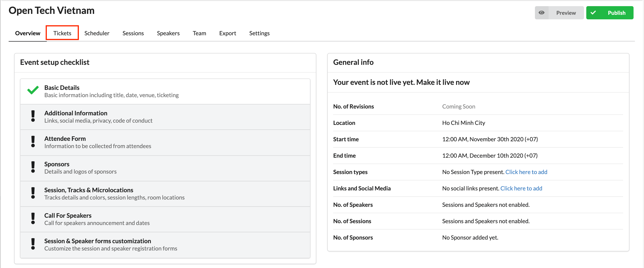644x268 pixels.
Task: Switch to the Tickets tab
Action: pyautogui.click(x=62, y=33)
